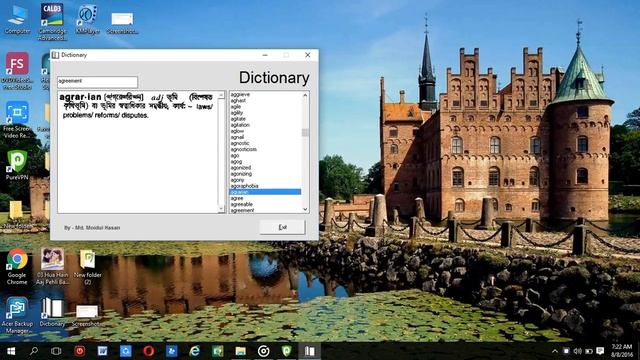
Task: Open Hua Hain Aaj Pehli Baar file
Action: (52, 267)
